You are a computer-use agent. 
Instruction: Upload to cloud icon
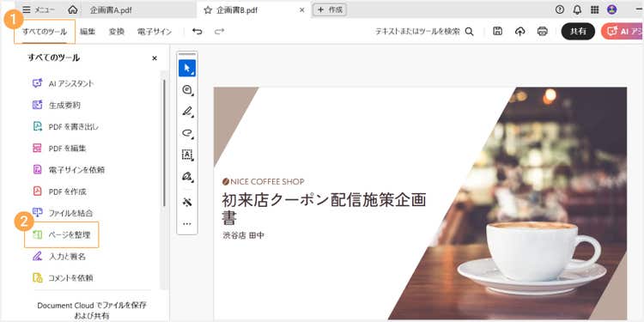[520, 32]
